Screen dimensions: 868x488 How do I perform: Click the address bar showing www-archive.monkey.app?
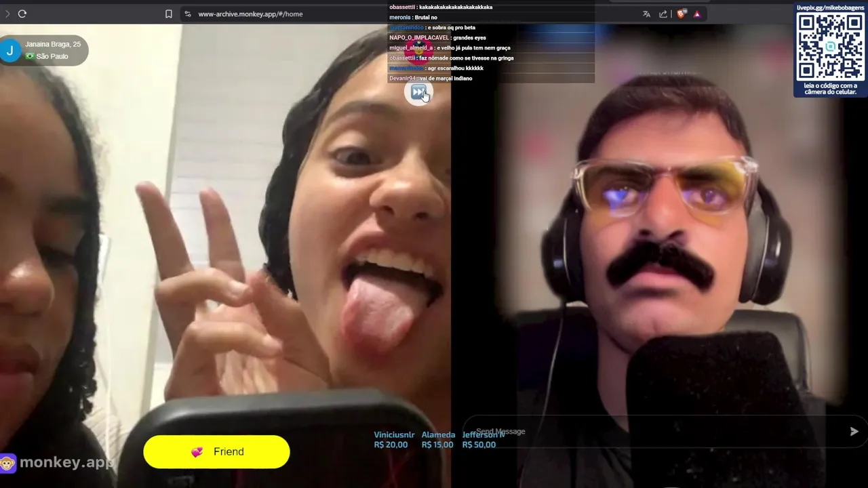pyautogui.click(x=407, y=14)
